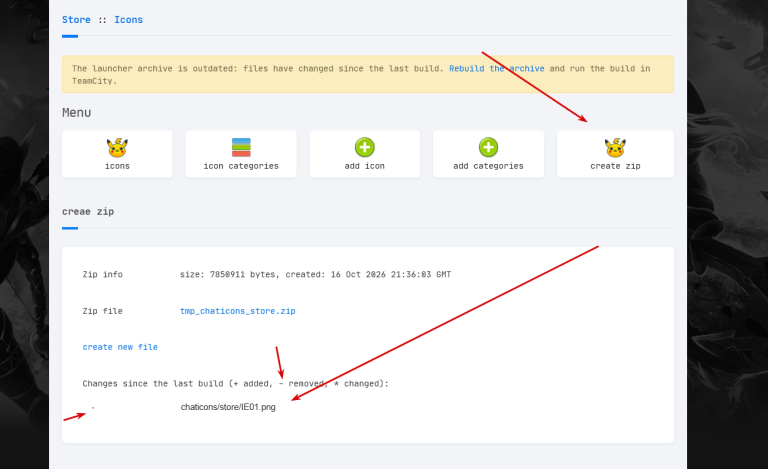Click the green plus above add categories
Viewport: 768px width, 469px height.
(x=488, y=147)
